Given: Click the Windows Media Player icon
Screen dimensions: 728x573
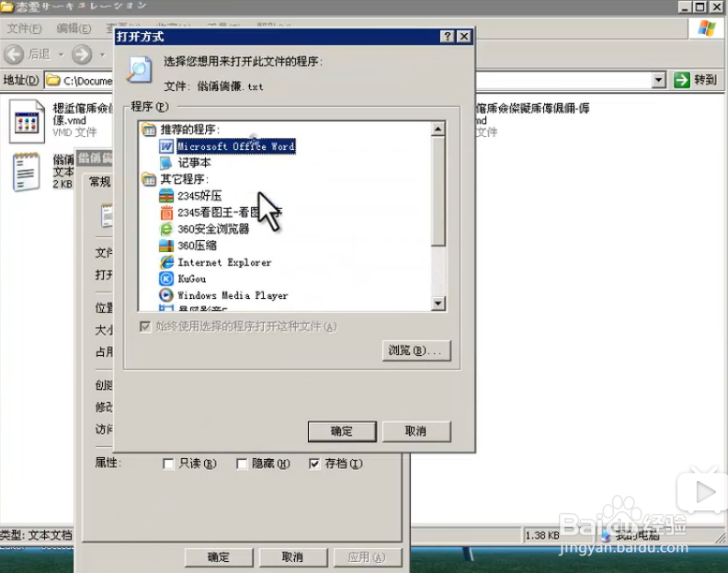Looking at the screenshot, I should pyautogui.click(x=166, y=295).
